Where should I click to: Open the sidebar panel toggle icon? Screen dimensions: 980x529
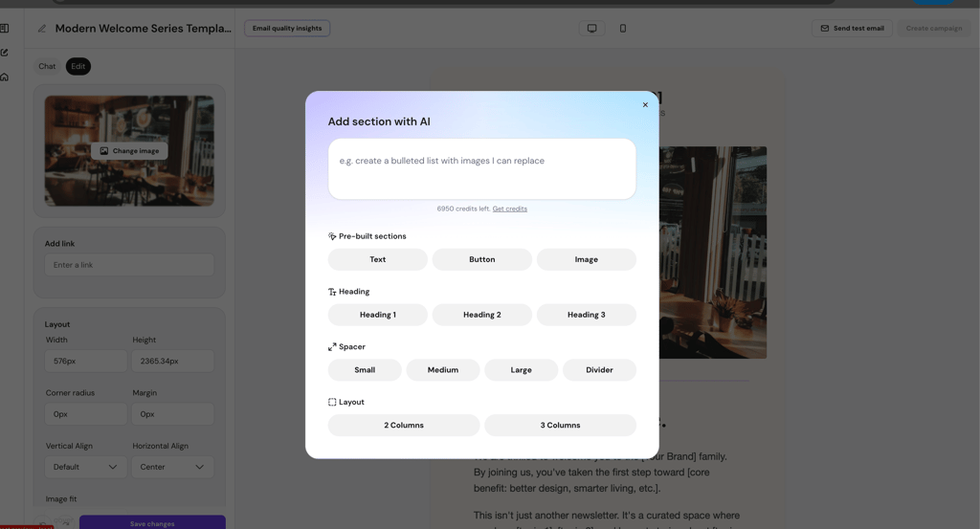(5, 28)
